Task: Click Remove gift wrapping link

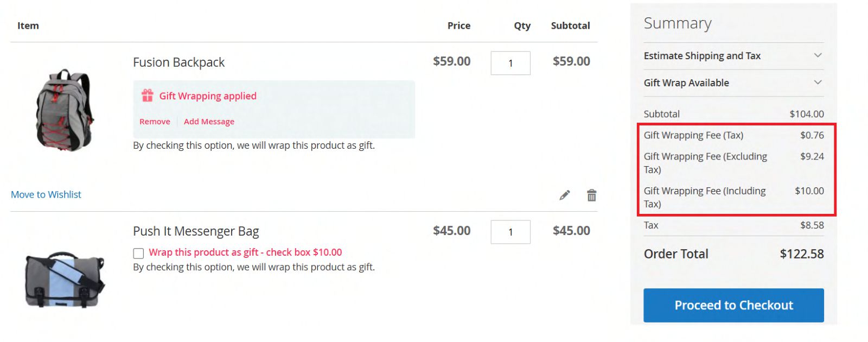Action: pyautogui.click(x=155, y=122)
